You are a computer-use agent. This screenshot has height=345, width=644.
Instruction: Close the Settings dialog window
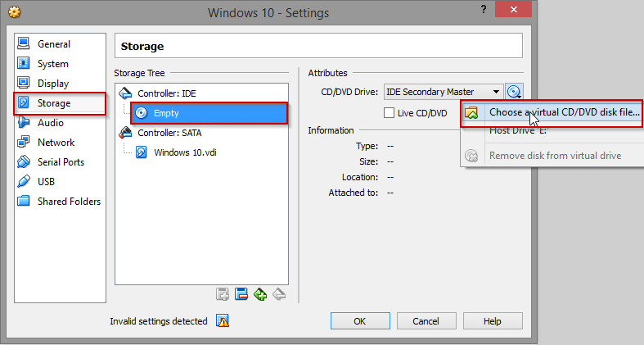[513, 10]
